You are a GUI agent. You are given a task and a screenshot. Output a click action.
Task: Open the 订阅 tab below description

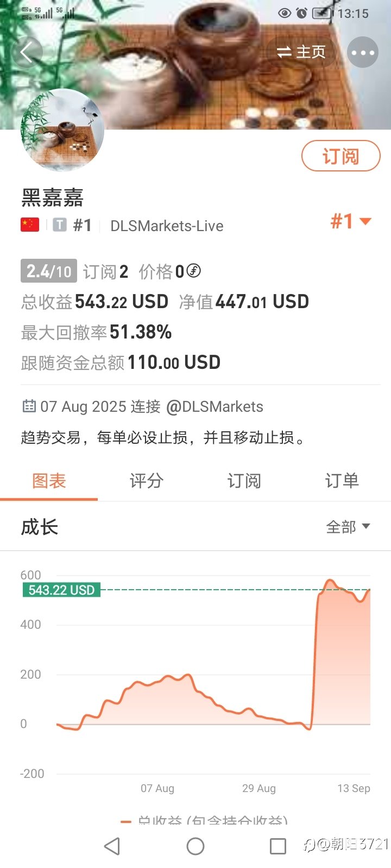(244, 481)
